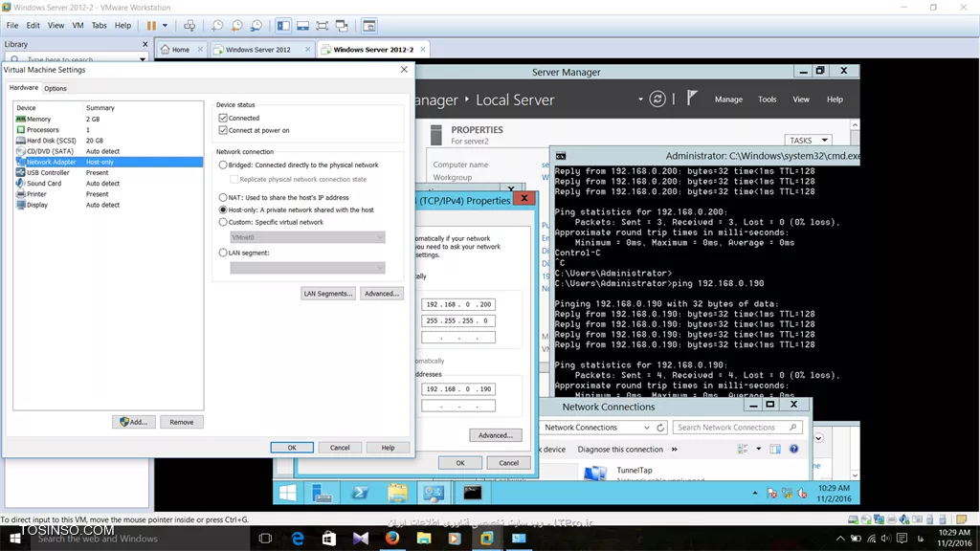
Task: Click the Revert to snapshot toolbar icon
Action: pyautogui.click(x=237, y=26)
